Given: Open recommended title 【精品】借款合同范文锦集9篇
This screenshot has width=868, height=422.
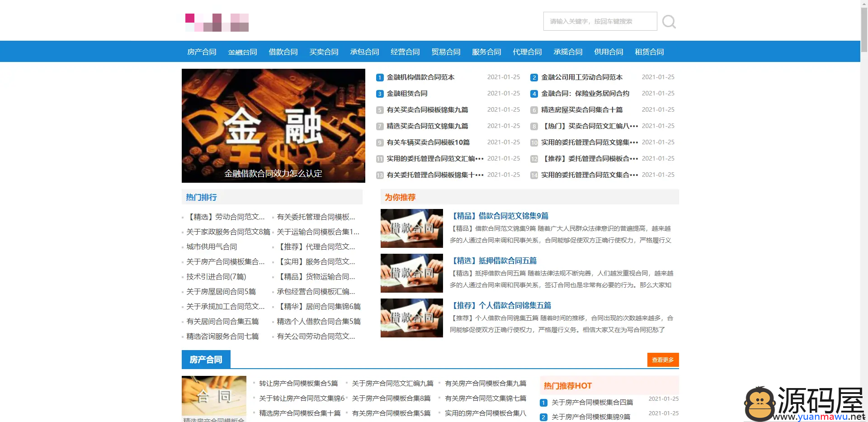Looking at the screenshot, I should point(499,216).
